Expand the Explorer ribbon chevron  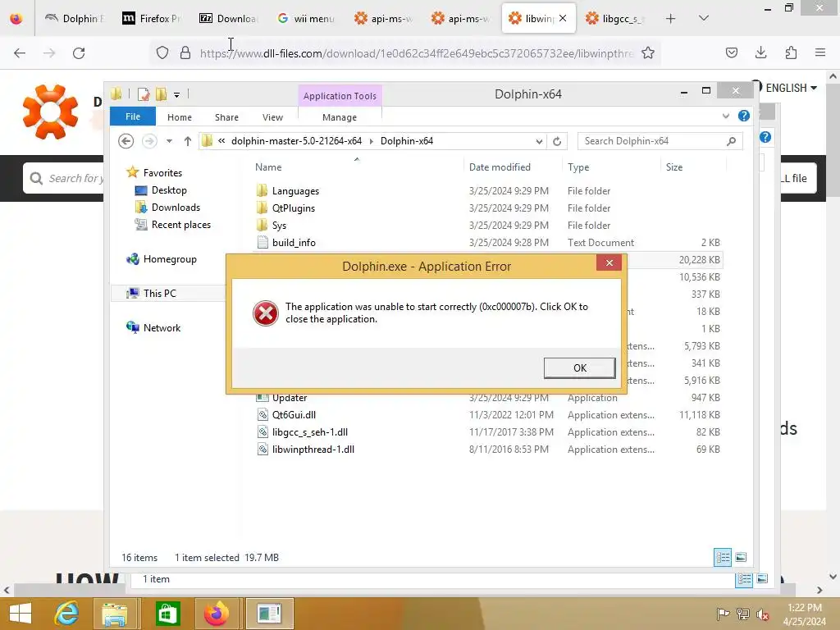(x=726, y=116)
